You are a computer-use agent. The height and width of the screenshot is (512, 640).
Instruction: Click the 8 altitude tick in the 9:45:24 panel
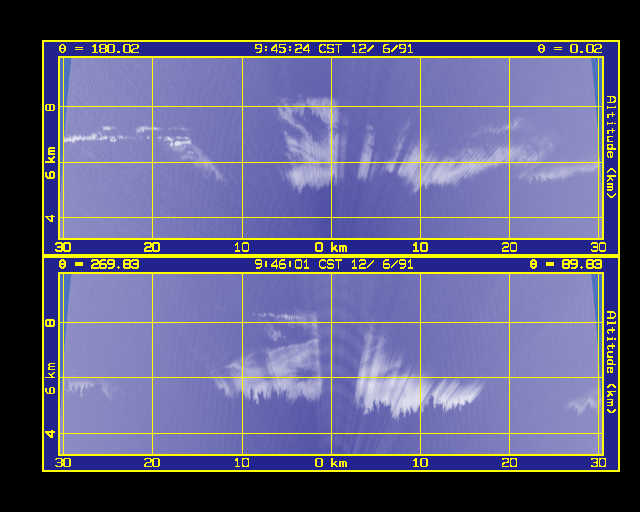click(51, 108)
